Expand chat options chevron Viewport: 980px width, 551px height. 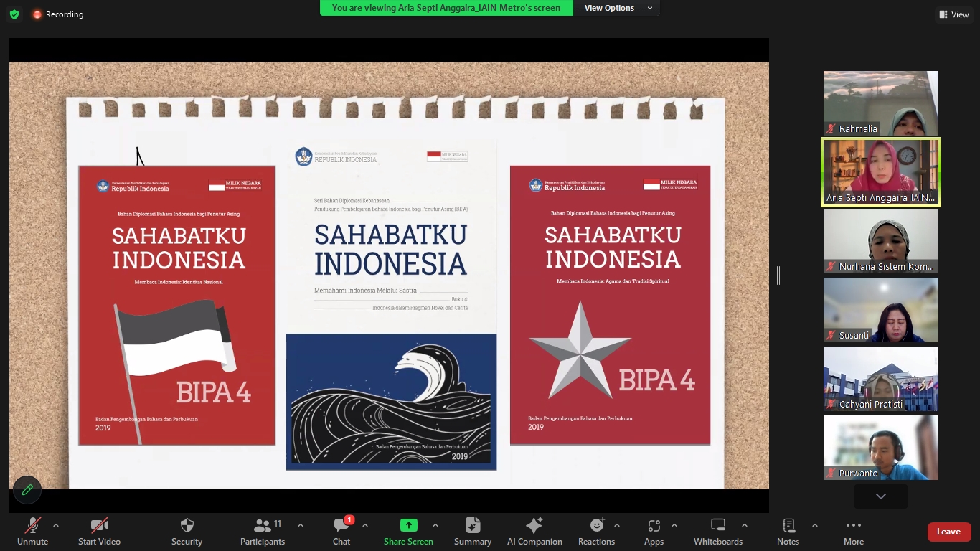click(364, 525)
